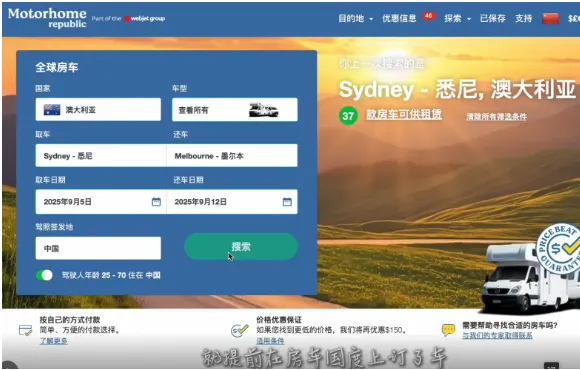580x370 pixels.
Task: Click the Price Beat Guarantee badge
Action: [558, 248]
